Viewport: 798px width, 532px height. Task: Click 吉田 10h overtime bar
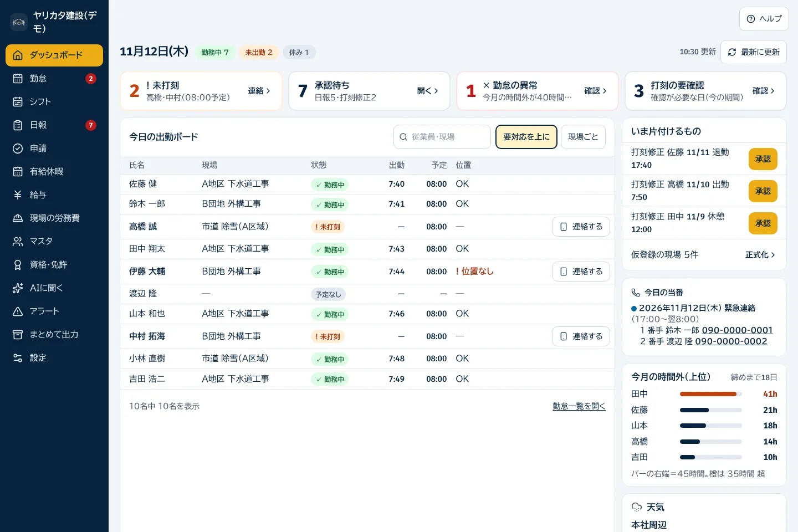[x=711, y=457]
